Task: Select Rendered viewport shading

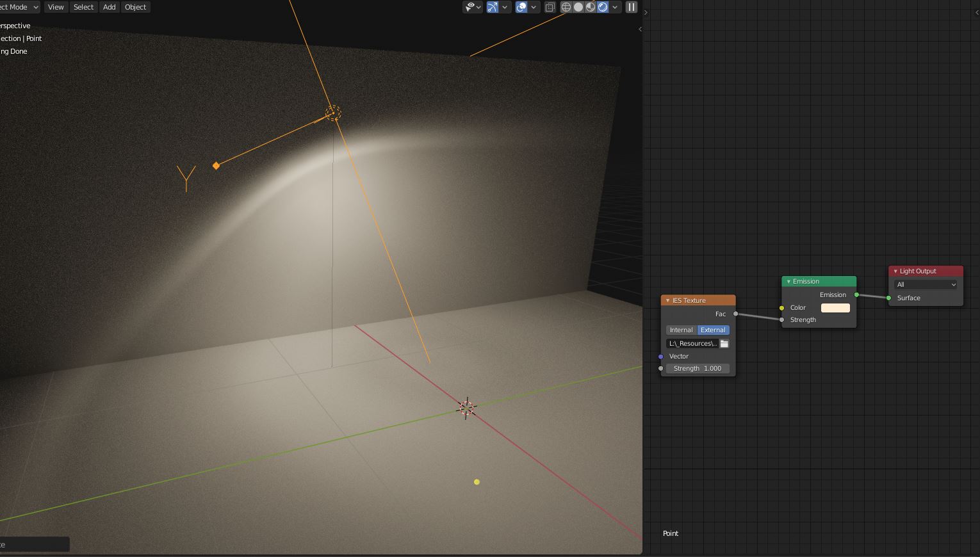Action: pyautogui.click(x=603, y=7)
